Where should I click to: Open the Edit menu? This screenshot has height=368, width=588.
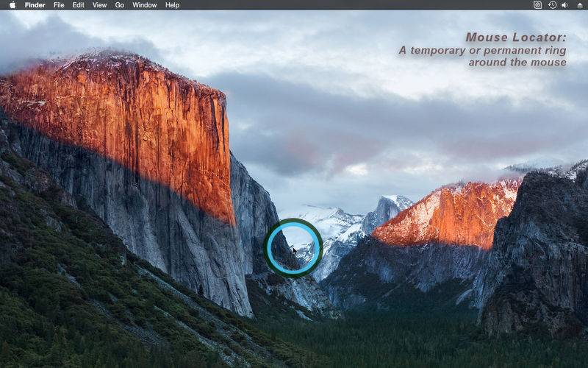point(79,5)
